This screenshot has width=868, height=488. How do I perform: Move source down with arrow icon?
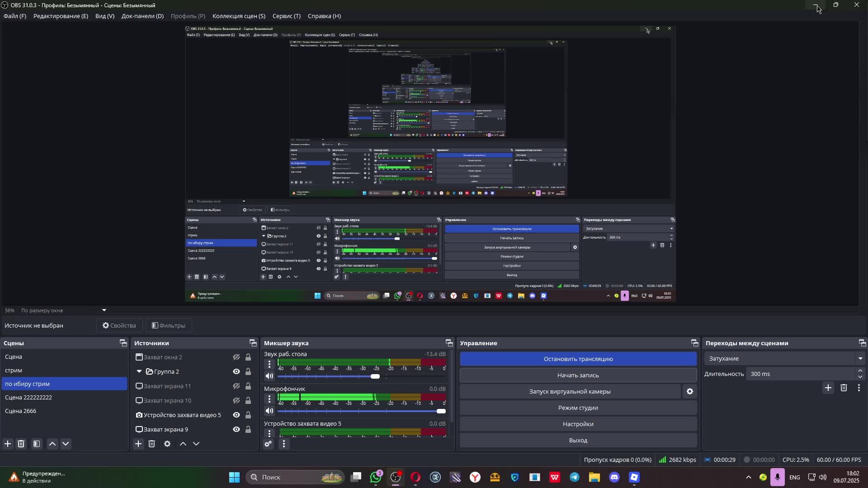click(x=196, y=444)
